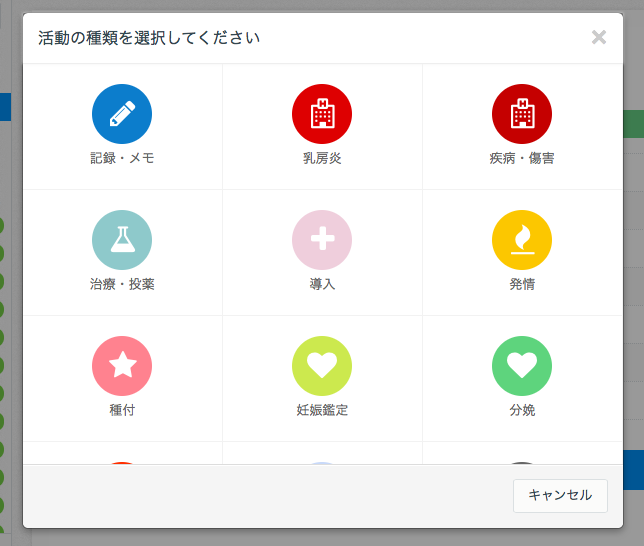Choose the red 乳房炎 hospital icon
644x546 pixels.
click(x=322, y=114)
